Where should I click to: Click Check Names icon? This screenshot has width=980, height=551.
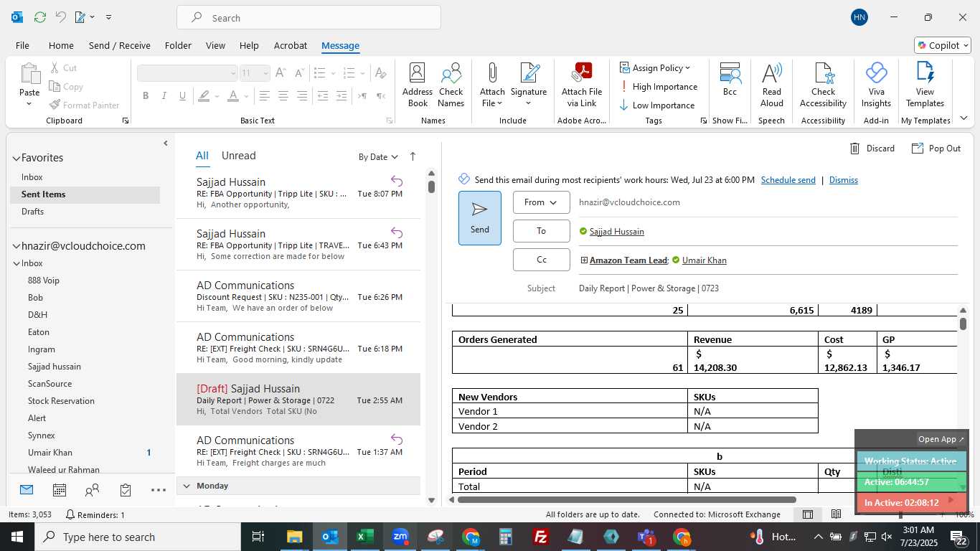click(451, 85)
